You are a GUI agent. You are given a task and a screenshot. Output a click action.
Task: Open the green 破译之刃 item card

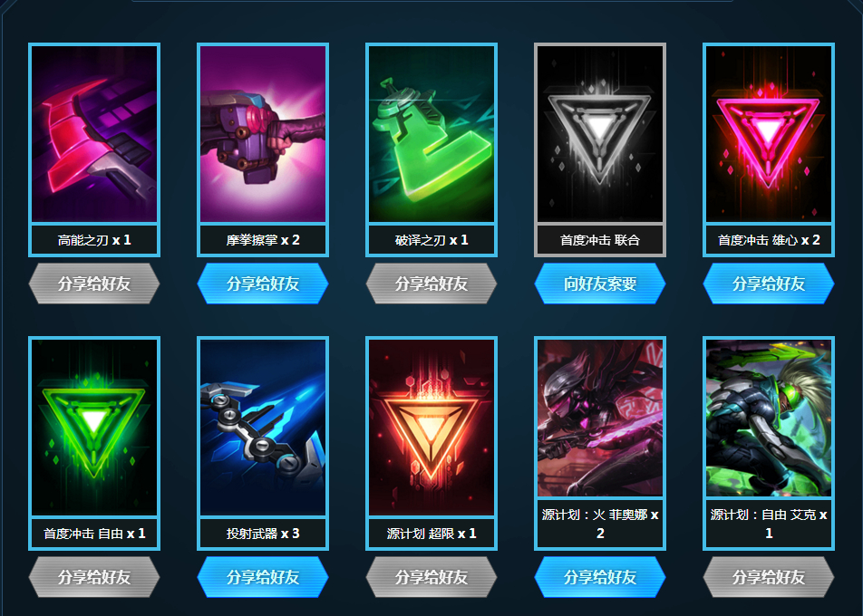point(431,134)
